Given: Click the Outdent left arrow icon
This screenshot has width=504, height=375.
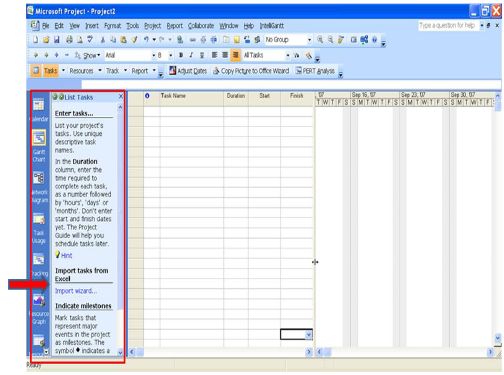Looking at the screenshot, I should coord(35,55).
